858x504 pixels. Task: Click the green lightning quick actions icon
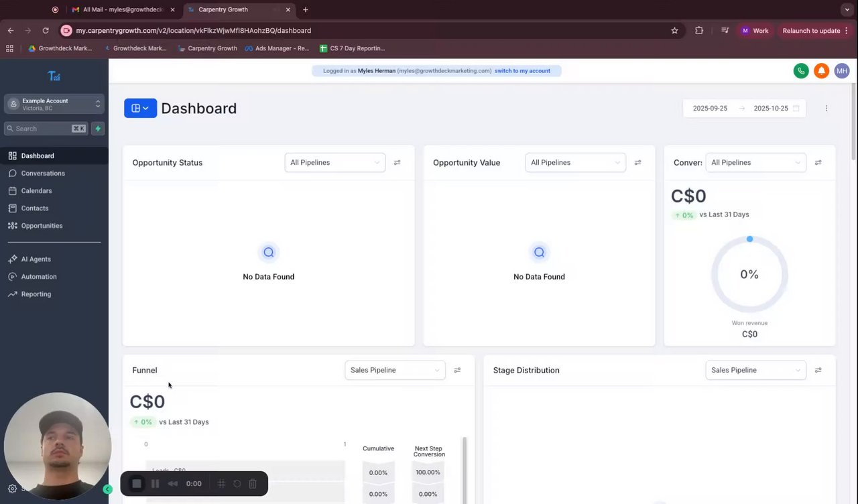pos(98,129)
